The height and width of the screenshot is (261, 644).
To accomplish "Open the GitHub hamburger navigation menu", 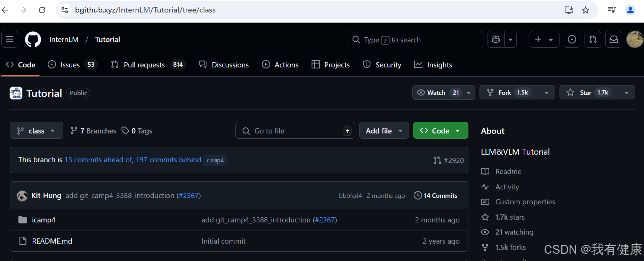I will tap(10, 39).
